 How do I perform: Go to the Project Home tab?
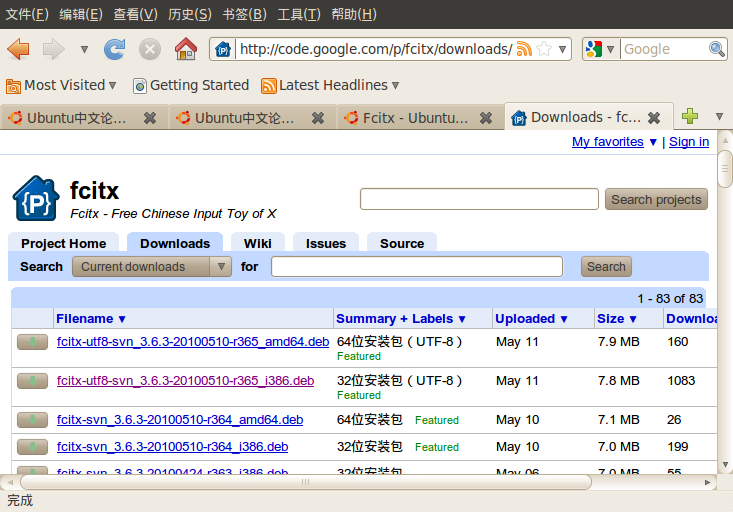64,243
